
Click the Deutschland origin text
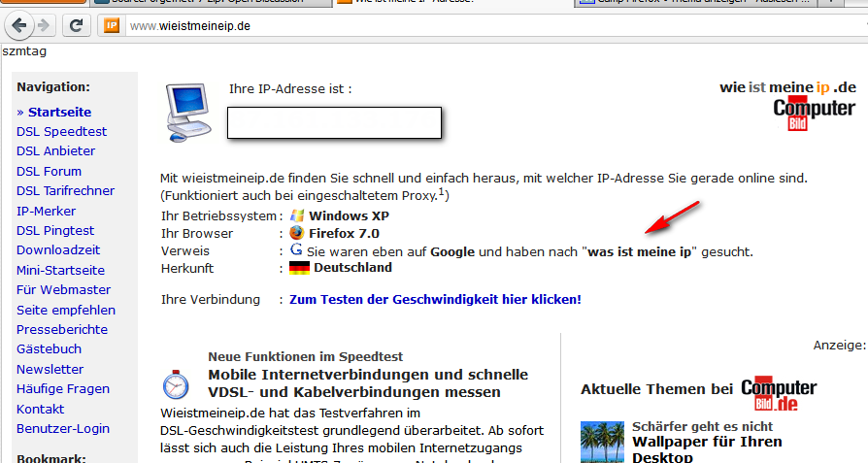[352, 268]
